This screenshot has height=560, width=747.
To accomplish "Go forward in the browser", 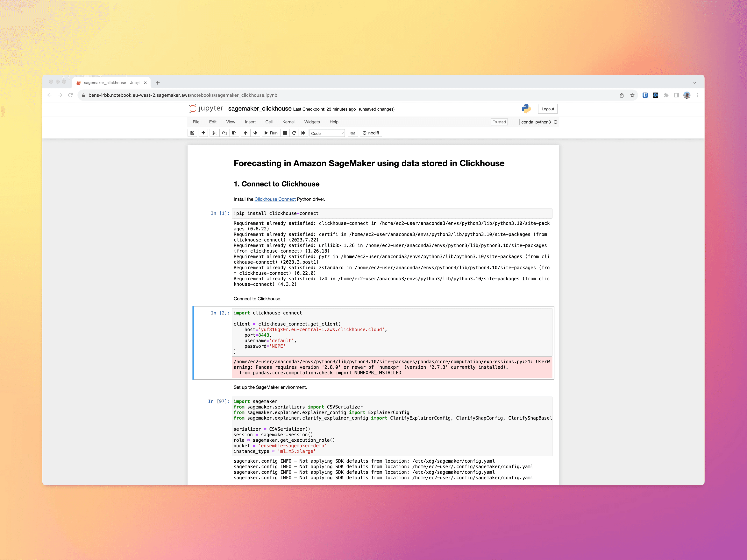I will coord(60,95).
